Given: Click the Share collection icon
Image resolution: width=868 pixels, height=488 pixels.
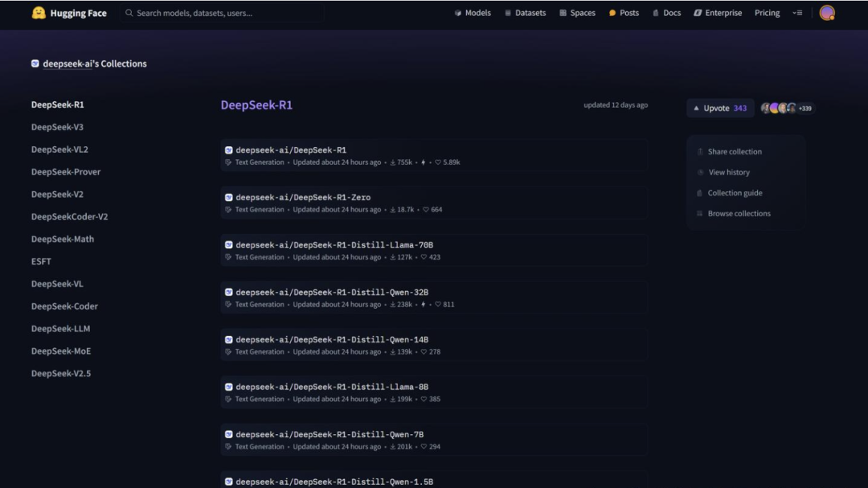Looking at the screenshot, I should (x=700, y=152).
